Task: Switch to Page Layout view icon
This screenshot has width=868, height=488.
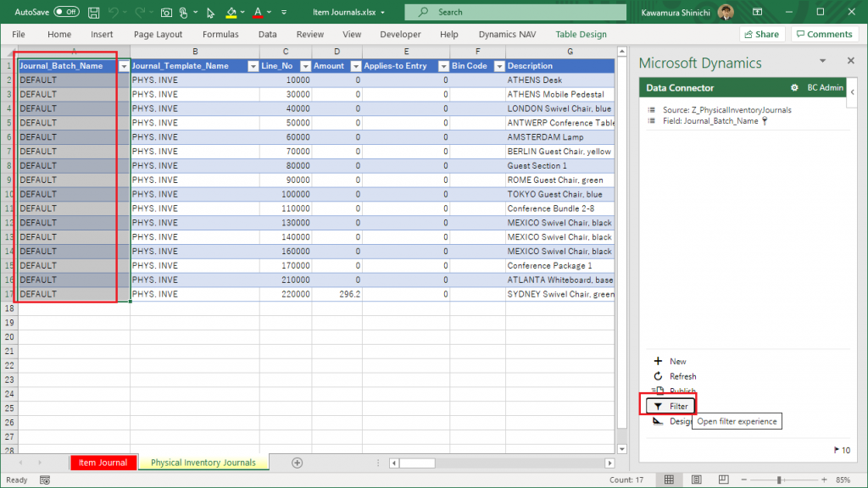Action: click(x=697, y=480)
